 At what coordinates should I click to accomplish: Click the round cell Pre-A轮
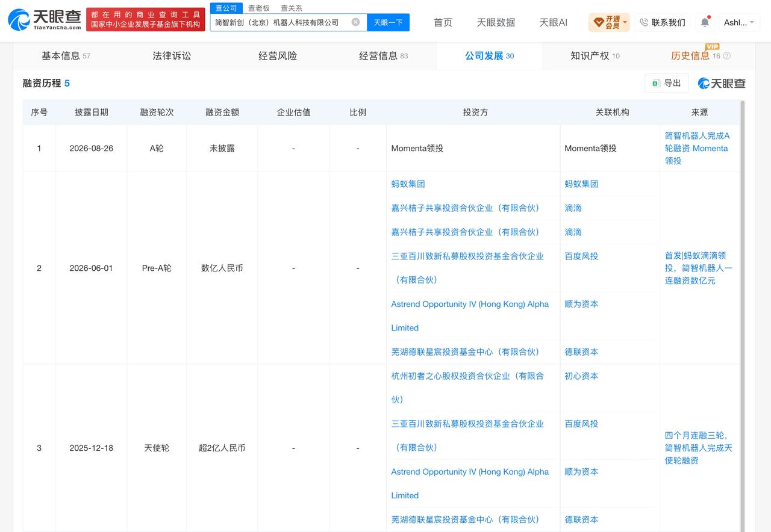point(157,268)
